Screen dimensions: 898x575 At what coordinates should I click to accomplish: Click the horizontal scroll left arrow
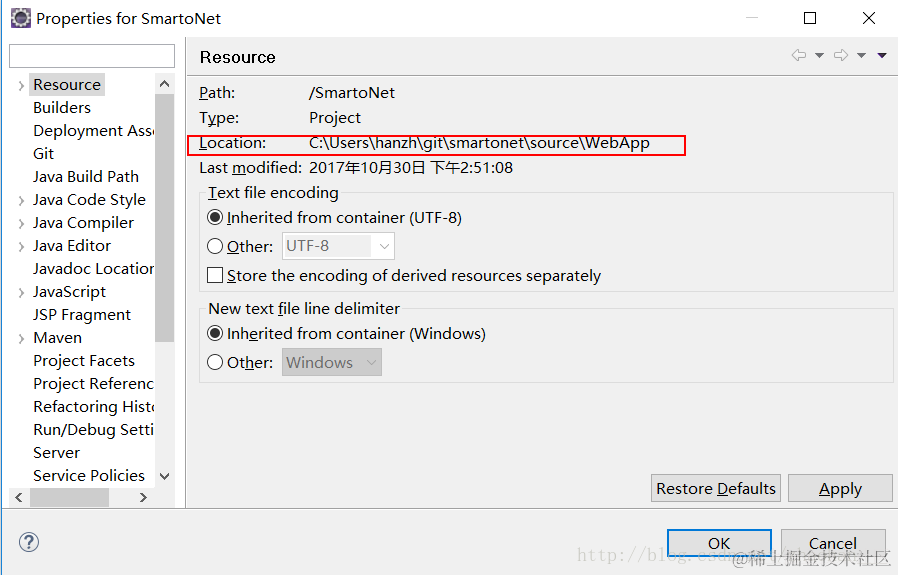(19, 497)
